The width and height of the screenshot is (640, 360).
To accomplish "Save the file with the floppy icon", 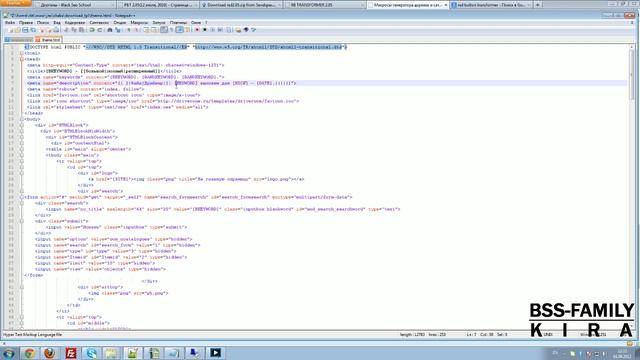I will (x=25, y=30).
